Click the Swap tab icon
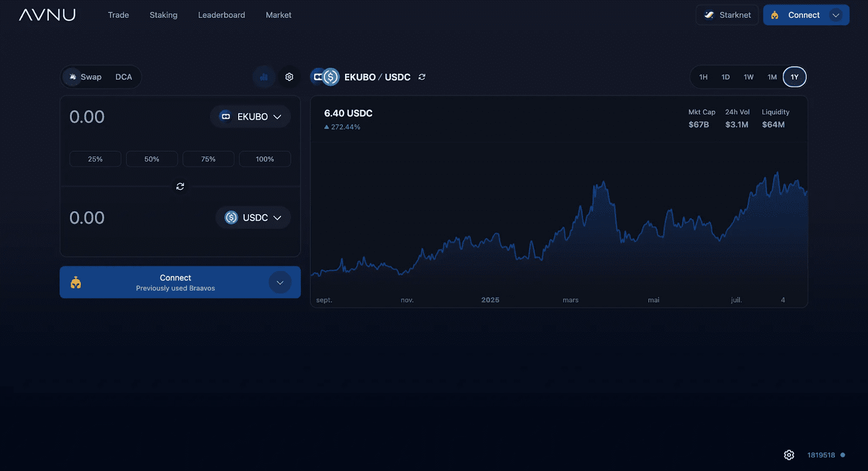 click(73, 77)
